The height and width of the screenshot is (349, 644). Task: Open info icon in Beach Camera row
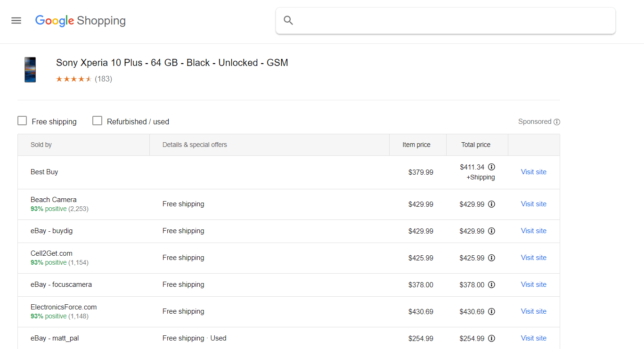click(x=491, y=204)
